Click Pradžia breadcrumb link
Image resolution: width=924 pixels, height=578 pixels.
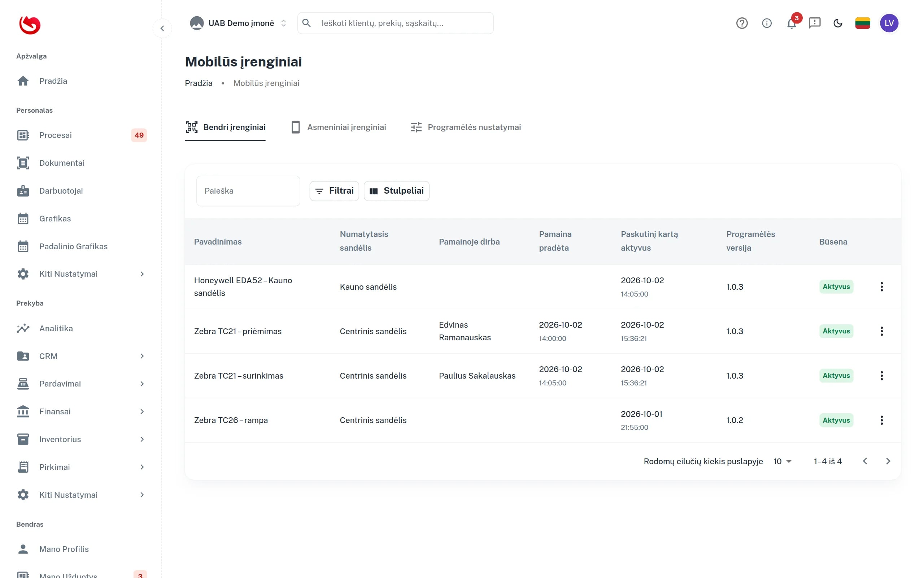[199, 83]
